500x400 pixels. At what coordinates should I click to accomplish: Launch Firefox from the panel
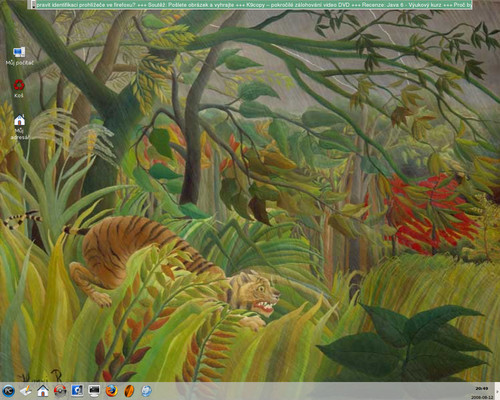[x=112, y=390]
